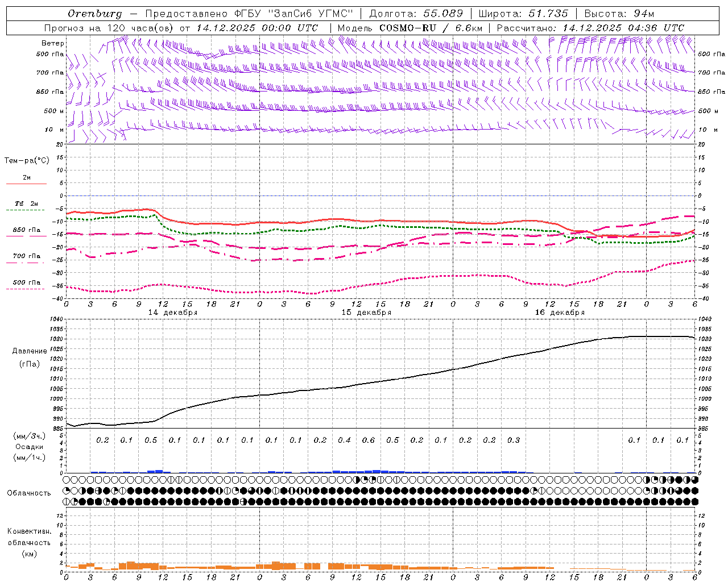Click the 'Долгота: 55.089' header value
728x582 pixels.
416,14
